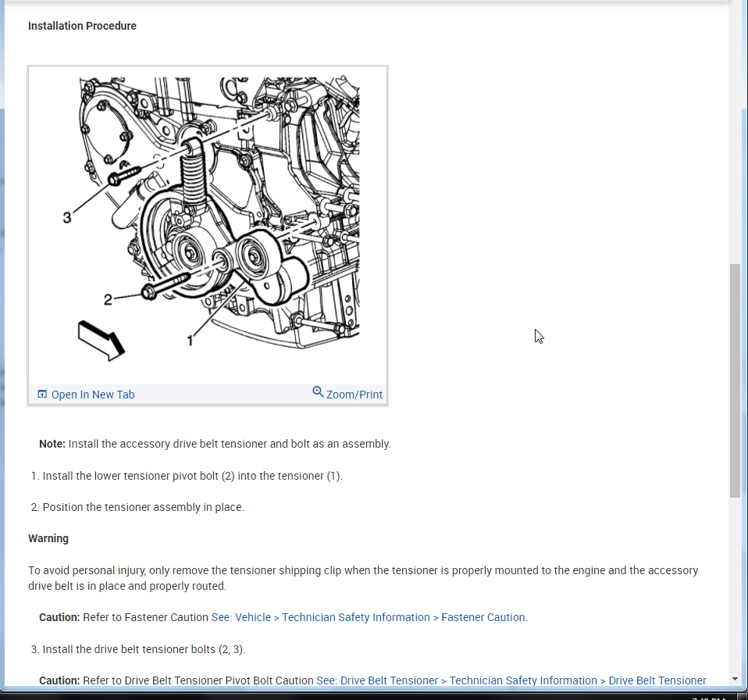Click the Installation Procedure heading
This screenshot has height=700, width=748.
tap(82, 26)
